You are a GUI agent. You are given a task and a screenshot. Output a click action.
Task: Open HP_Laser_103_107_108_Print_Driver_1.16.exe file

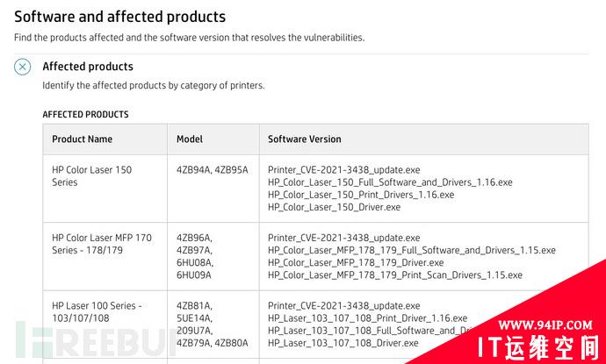tap(367, 318)
